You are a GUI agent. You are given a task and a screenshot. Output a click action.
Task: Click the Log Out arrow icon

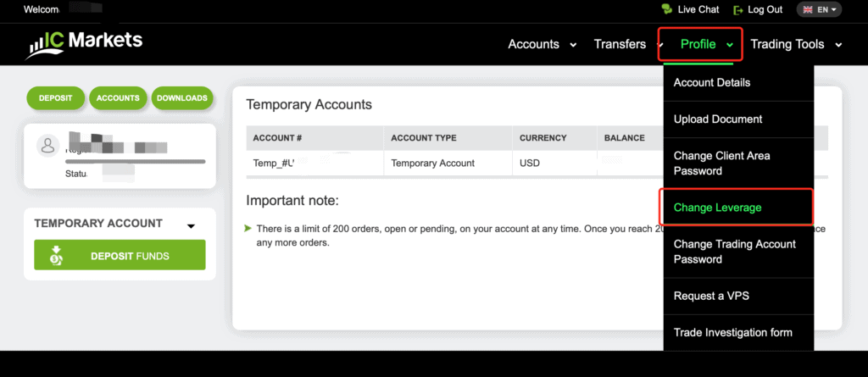point(737,10)
